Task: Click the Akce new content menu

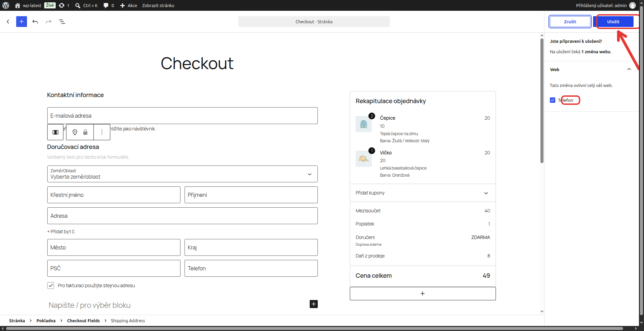Action: click(x=129, y=5)
